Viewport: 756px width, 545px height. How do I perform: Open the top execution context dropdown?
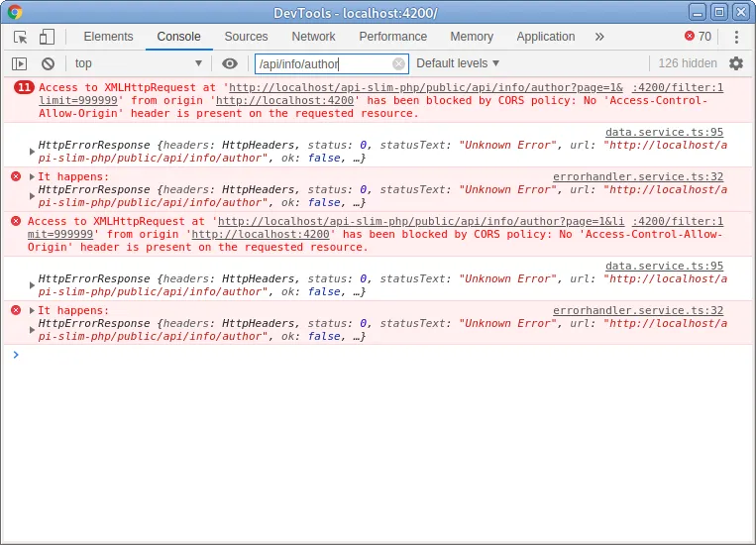[138, 63]
